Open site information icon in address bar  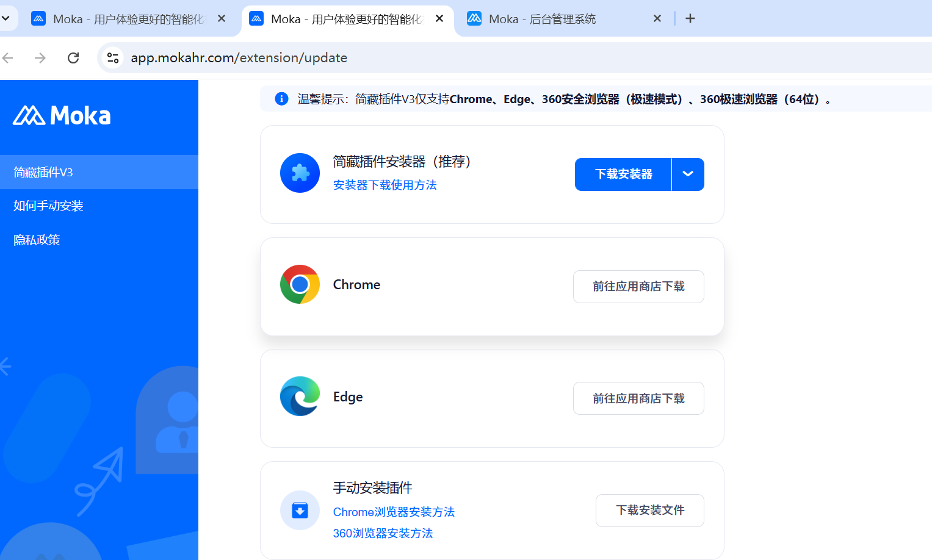(x=113, y=58)
